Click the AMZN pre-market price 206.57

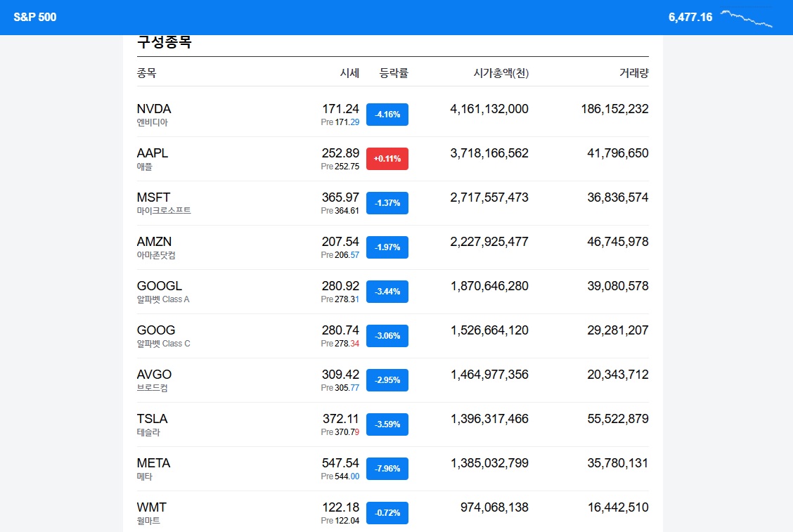pyautogui.click(x=347, y=255)
